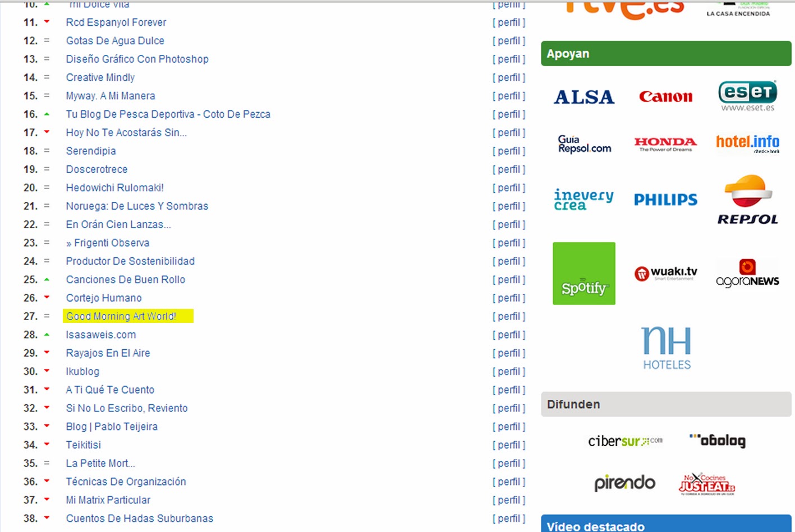795x532 pixels.
Task: Visit Técnicas De Organización blog
Action: click(x=126, y=482)
